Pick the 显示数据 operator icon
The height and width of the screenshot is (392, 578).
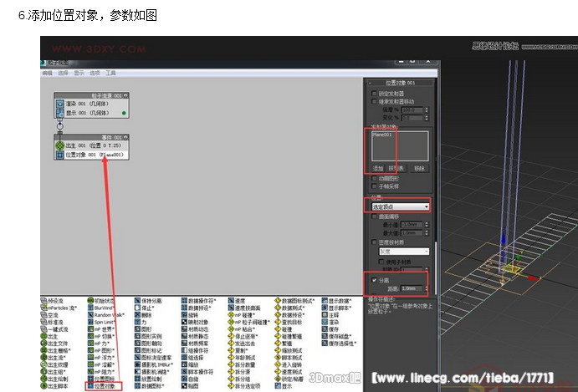[x=325, y=301]
